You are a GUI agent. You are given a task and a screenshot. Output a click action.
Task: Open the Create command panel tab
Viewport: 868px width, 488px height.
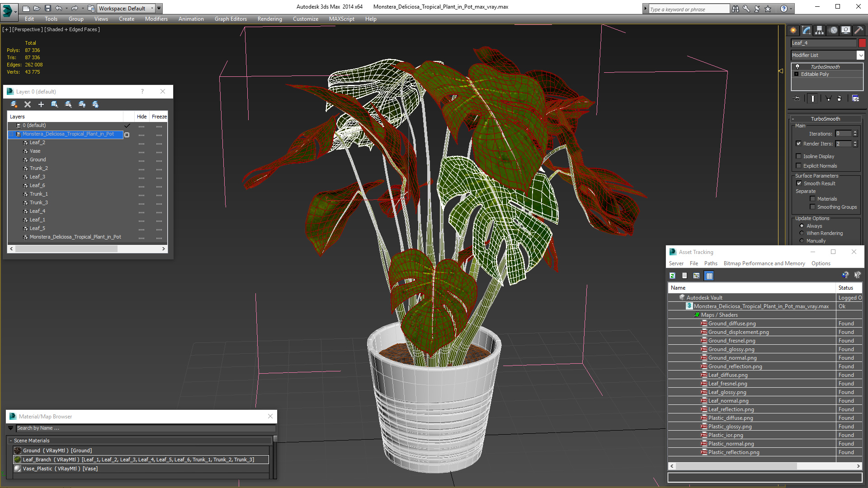click(793, 30)
